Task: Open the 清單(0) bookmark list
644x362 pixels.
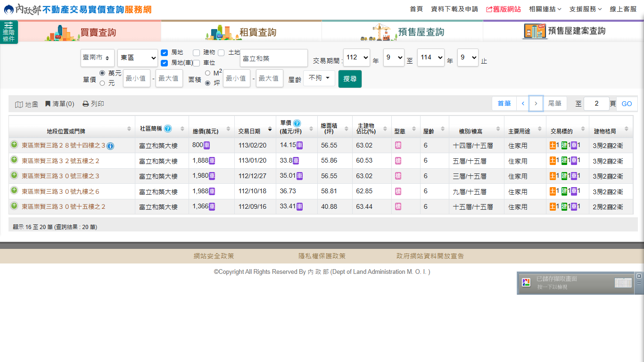Action: tap(59, 104)
